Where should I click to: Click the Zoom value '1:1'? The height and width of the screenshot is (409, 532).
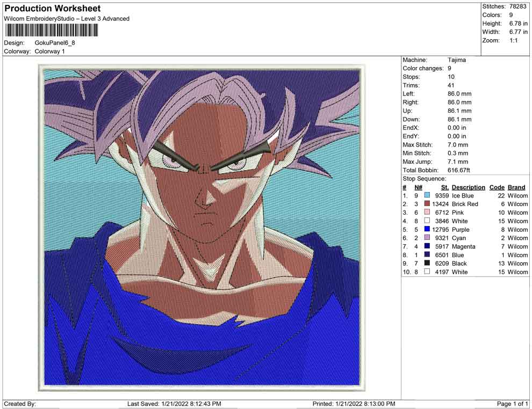[x=513, y=40]
